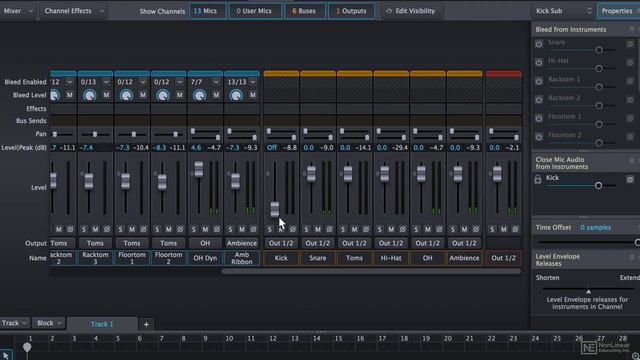Click the Time Offset 0 samples value
Screen dimensions: 640x360
click(596, 228)
